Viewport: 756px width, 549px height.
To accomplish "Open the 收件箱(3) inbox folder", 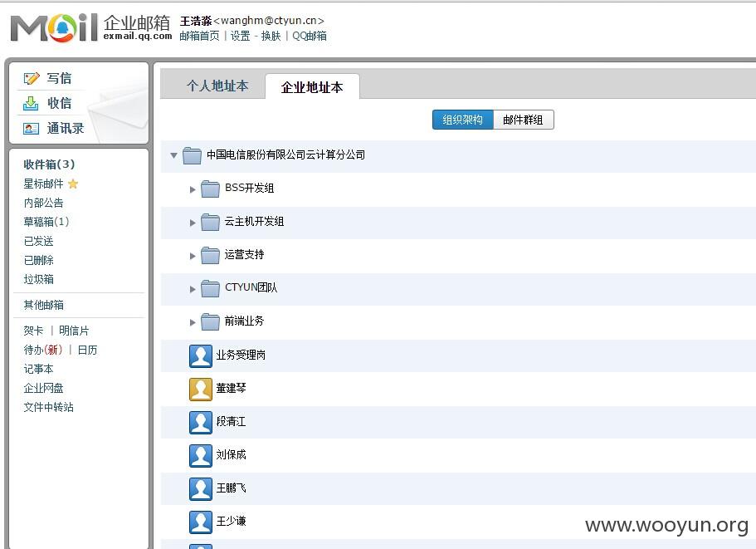I will click(49, 164).
